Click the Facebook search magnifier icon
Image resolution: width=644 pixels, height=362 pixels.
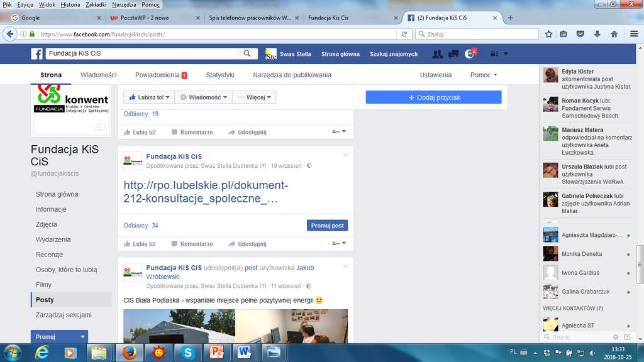coord(247,53)
